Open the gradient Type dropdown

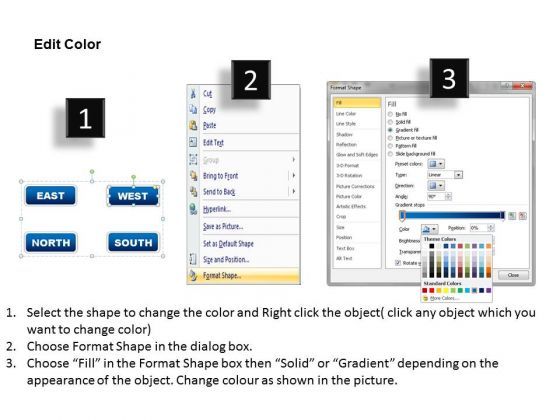tap(445, 175)
